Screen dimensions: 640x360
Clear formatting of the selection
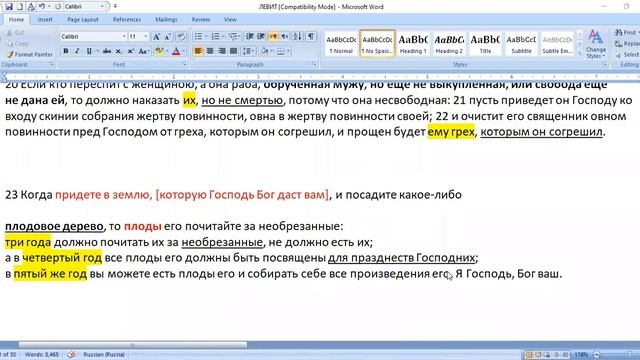coord(181,37)
